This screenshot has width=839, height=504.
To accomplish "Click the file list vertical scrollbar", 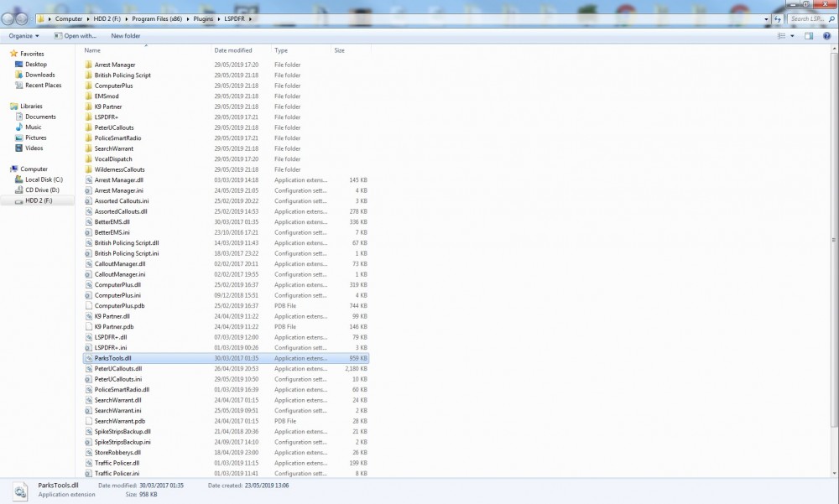I will coord(834,240).
